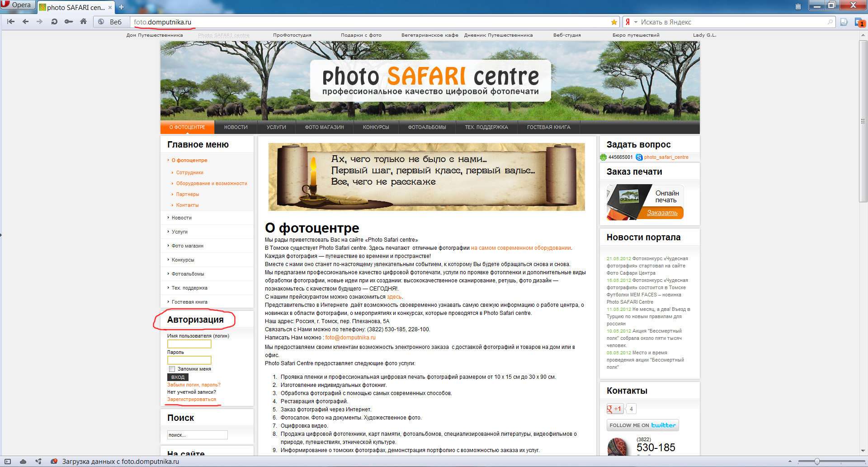This screenshot has width=868, height=467.
Task: Click the Веб site info badge
Action: (x=111, y=22)
